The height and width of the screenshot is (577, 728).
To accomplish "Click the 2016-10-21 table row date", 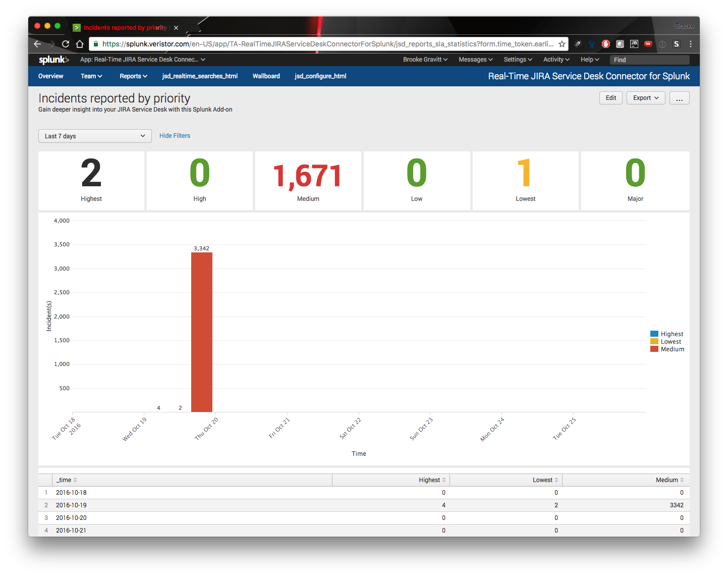I will point(71,531).
